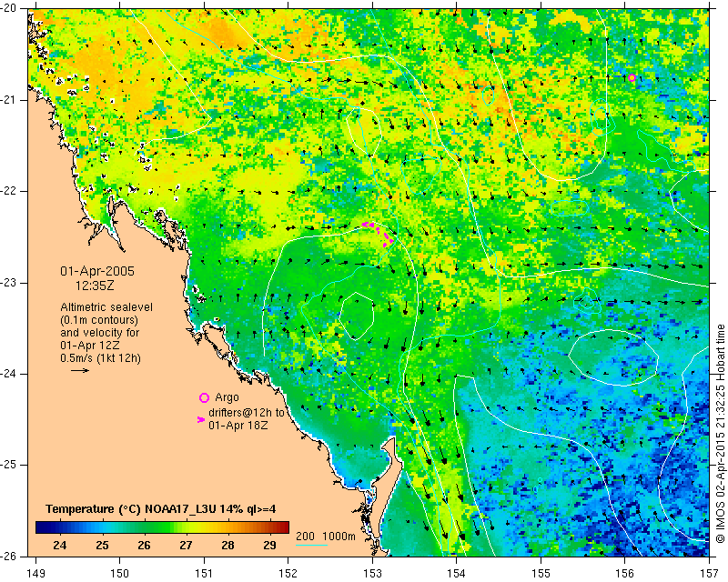This screenshot has height=582, width=728.
Task: Click the longitude axis label "152"
Action: [x=288, y=574]
